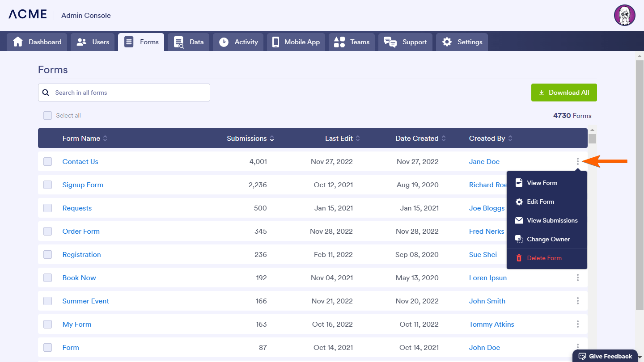Image resolution: width=644 pixels, height=362 pixels.
Task: Click the user avatar profile icon
Action: 624,16
